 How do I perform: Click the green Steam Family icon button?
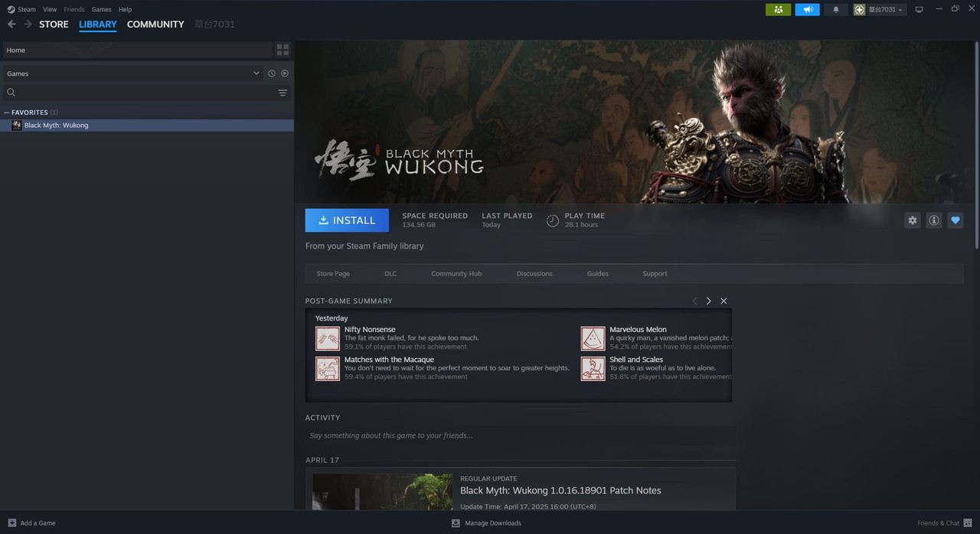pyautogui.click(x=778, y=9)
